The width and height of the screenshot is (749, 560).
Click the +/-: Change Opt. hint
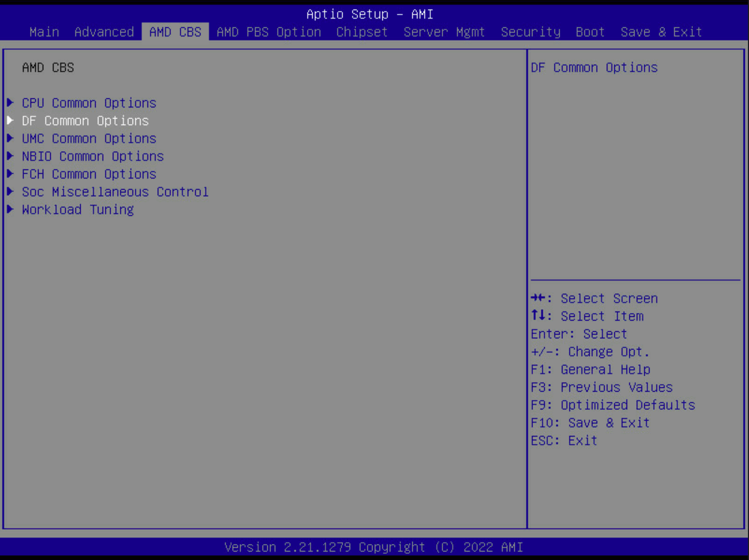click(x=590, y=352)
